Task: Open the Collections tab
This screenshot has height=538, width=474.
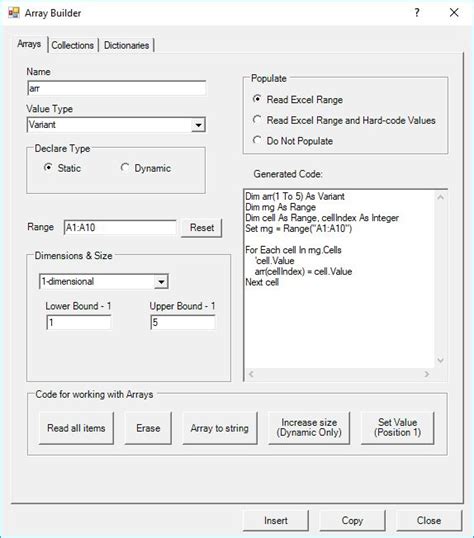Action: click(x=73, y=45)
